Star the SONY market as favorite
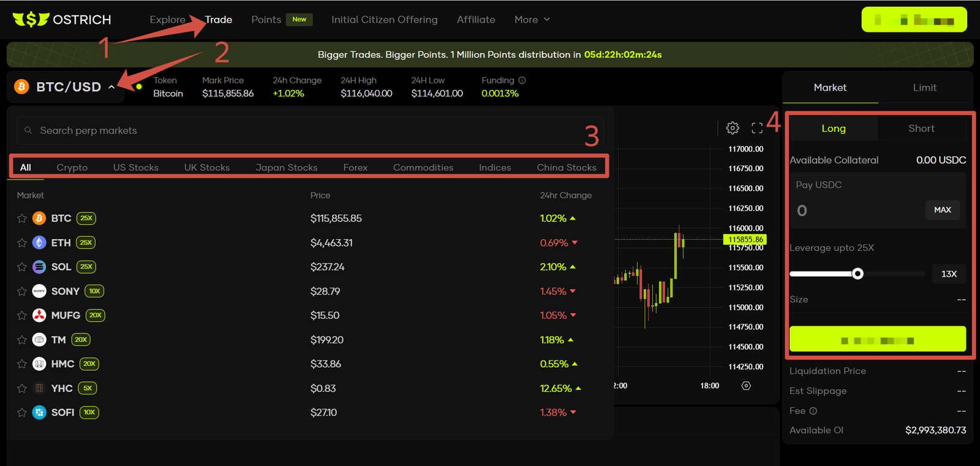Screen dimensions: 980x466 click(x=22, y=291)
